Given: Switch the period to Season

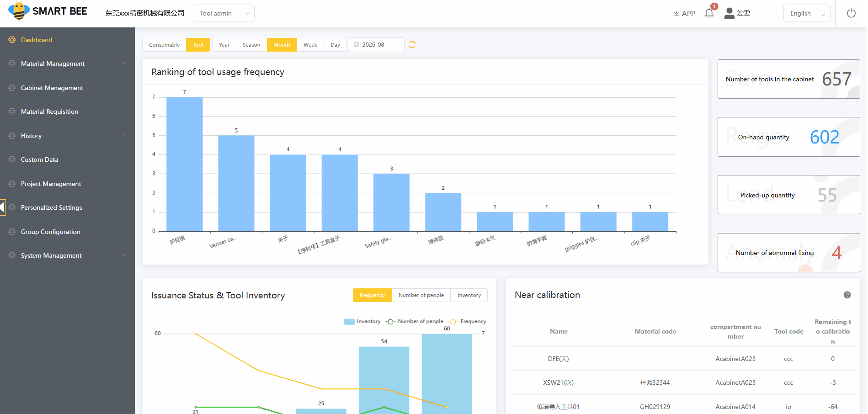Looking at the screenshot, I should (251, 45).
